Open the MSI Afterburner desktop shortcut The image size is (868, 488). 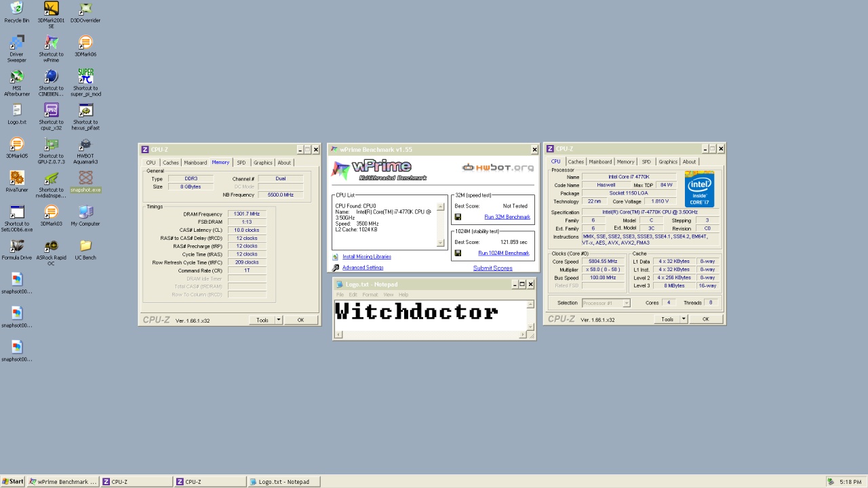point(17,77)
